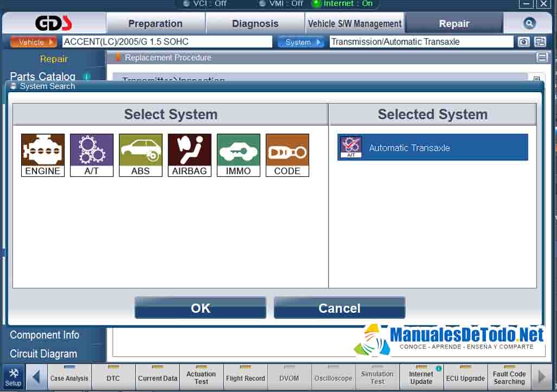Switch to the Diagnosis tab
557x392 pixels.
click(255, 24)
